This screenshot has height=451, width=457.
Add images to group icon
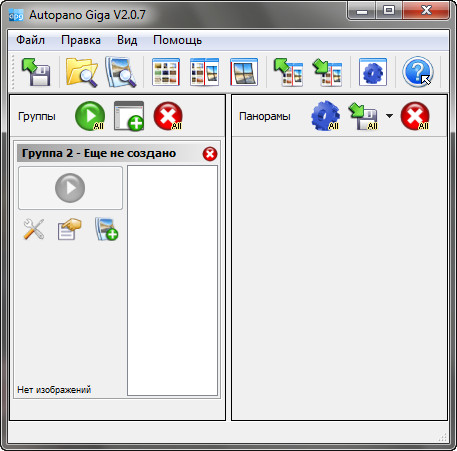(x=107, y=229)
